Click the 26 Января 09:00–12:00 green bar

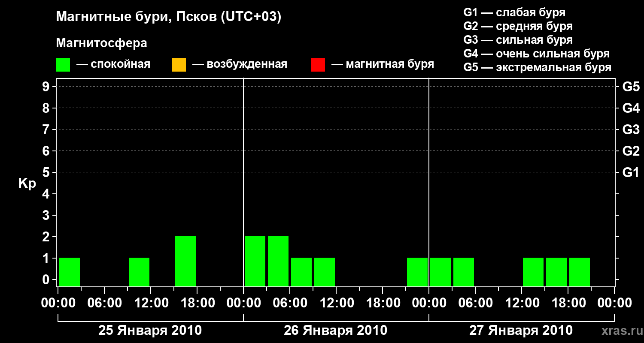[x=325, y=272]
